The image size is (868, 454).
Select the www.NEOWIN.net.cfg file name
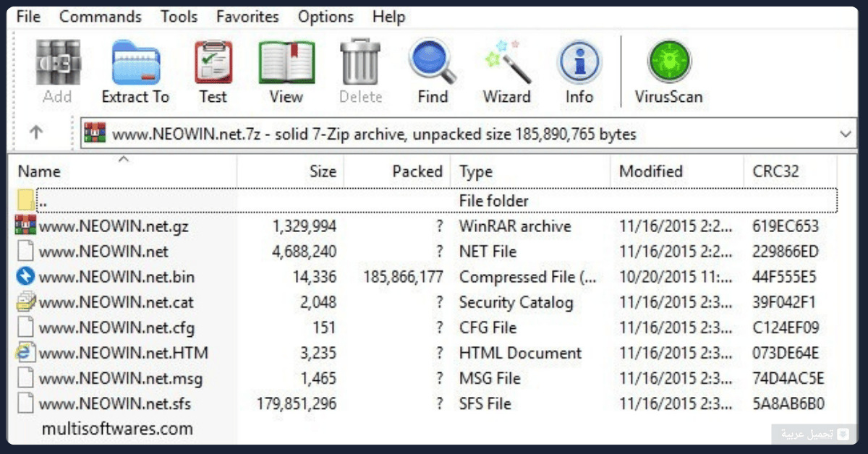(116, 327)
